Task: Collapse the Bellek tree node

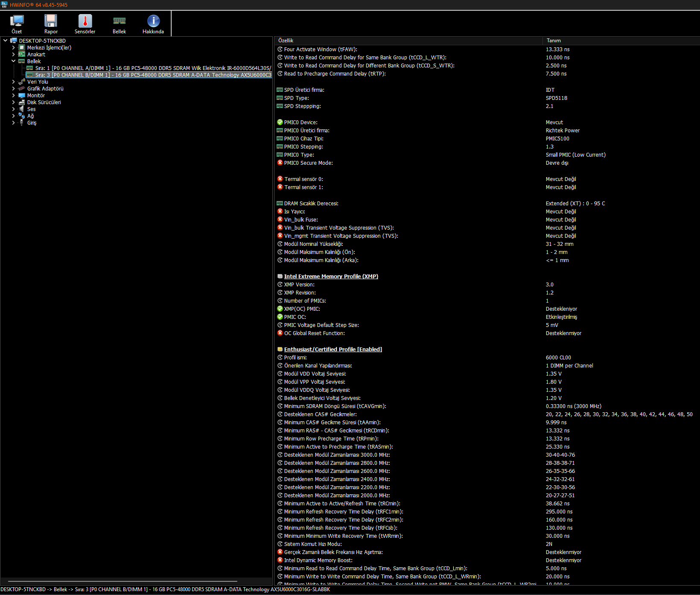Action: point(13,61)
